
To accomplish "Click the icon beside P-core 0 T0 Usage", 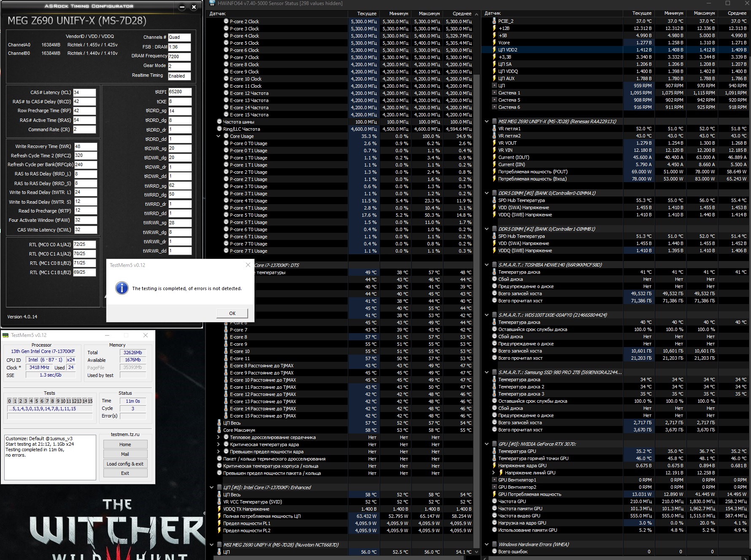I will click(226, 143).
